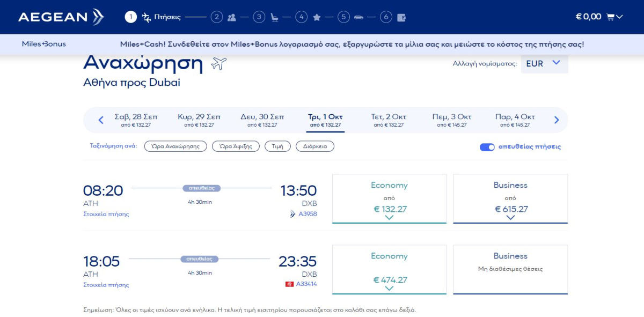The height and width of the screenshot is (317, 644).
Task: Sort flights by Τιμή
Action: click(277, 146)
